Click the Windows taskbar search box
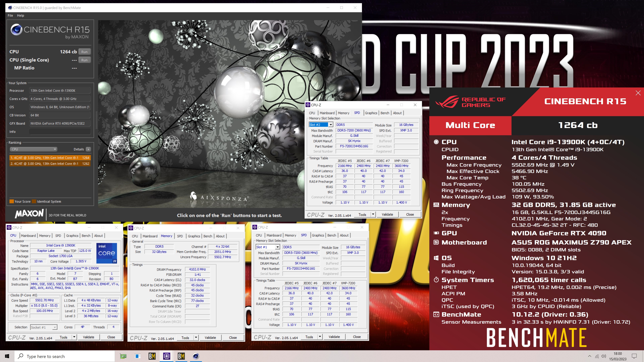The height and width of the screenshot is (362, 644). [x=65, y=356]
